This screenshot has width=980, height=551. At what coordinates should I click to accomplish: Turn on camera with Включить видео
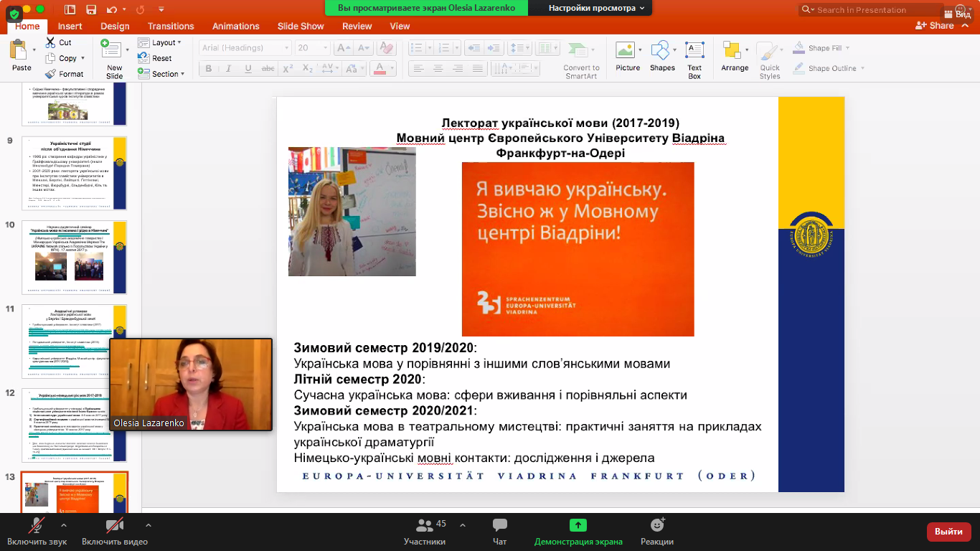pos(115,532)
